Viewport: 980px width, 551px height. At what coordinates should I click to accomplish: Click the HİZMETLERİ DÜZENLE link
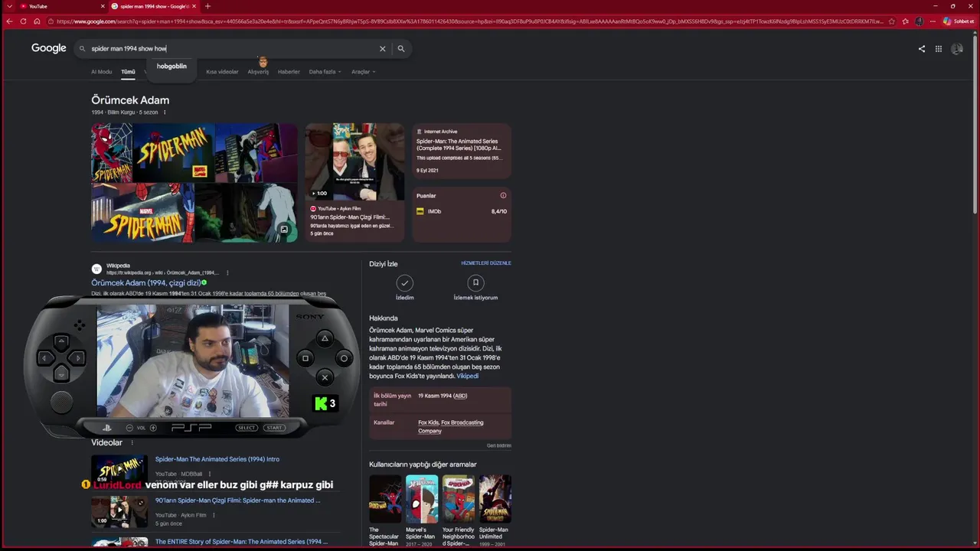pyautogui.click(x=486, y=263)
